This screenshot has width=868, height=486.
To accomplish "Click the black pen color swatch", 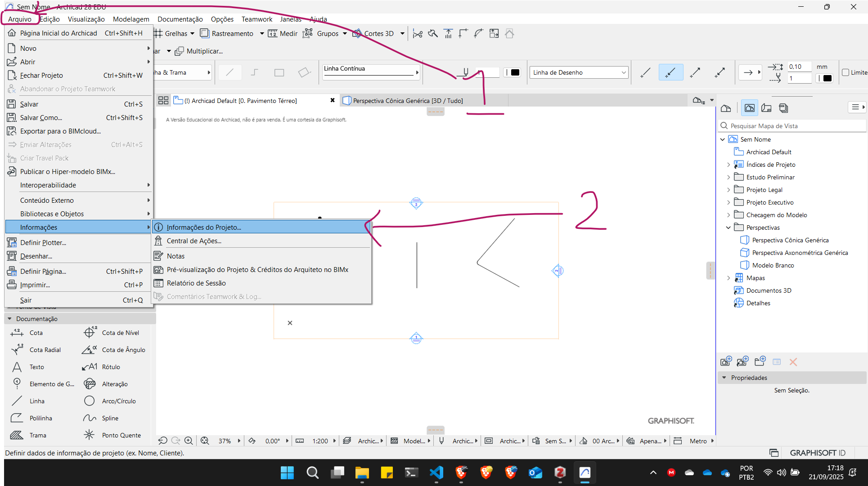I will click(x=515, y=72).
